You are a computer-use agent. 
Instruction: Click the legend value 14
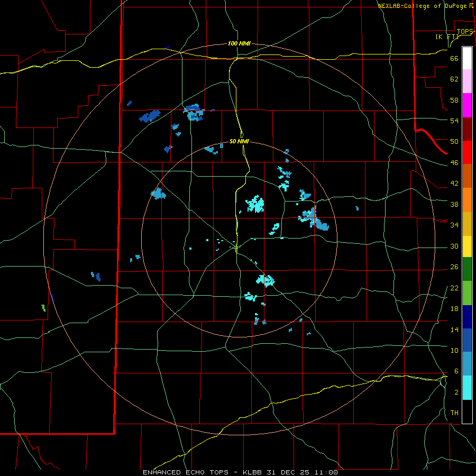(454, 329)
